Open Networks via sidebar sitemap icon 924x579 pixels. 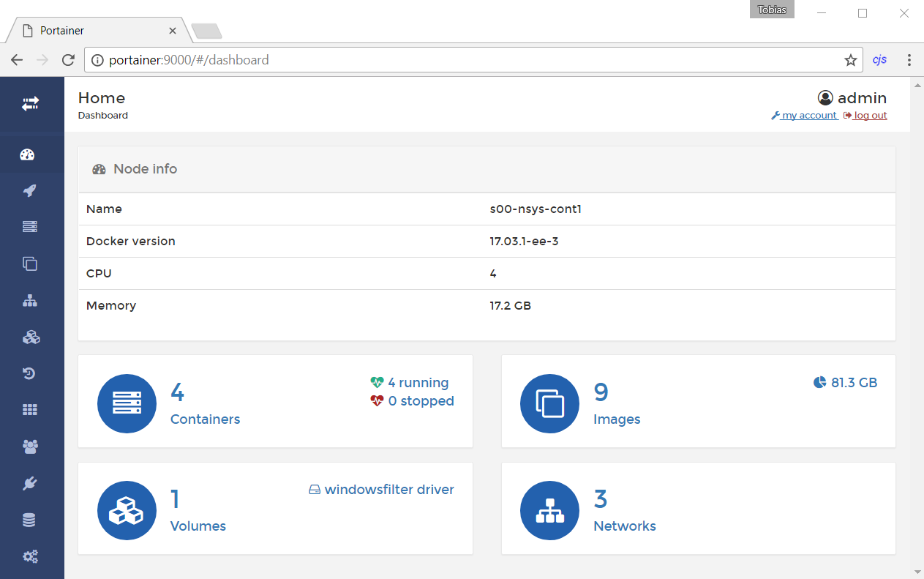29,301
